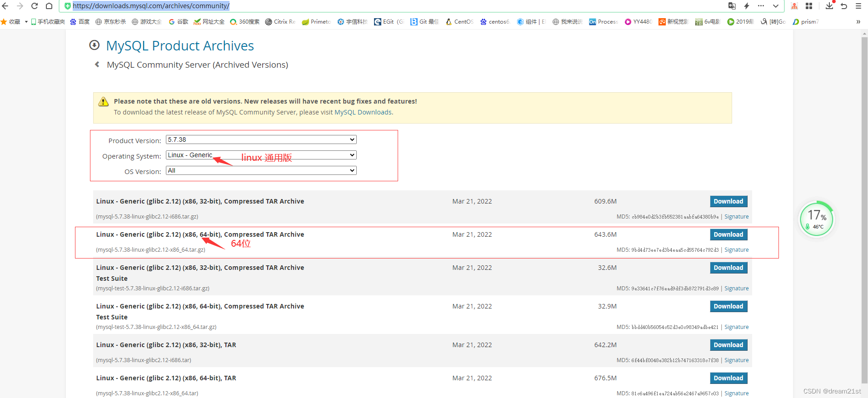Download 32-bit TAR 642.2M
The height and width of the screenshot is (398, 868).
point(728,345)
